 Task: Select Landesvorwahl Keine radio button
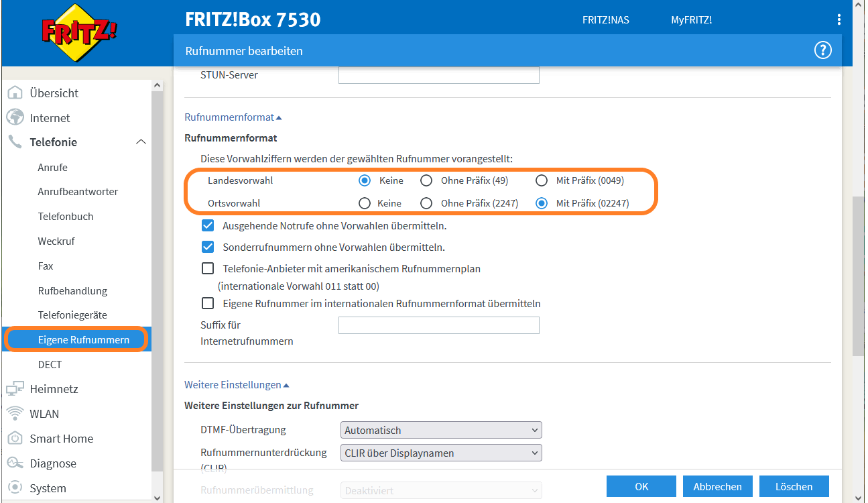tap(365, 180)
